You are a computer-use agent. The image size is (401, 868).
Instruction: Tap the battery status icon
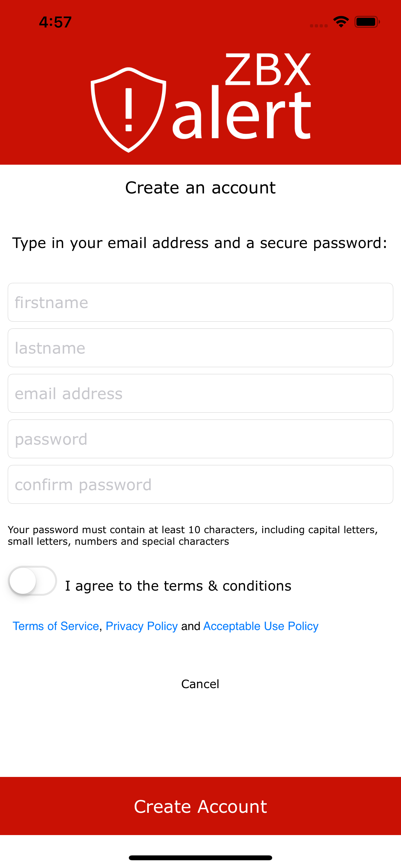(x=366, y=21)
